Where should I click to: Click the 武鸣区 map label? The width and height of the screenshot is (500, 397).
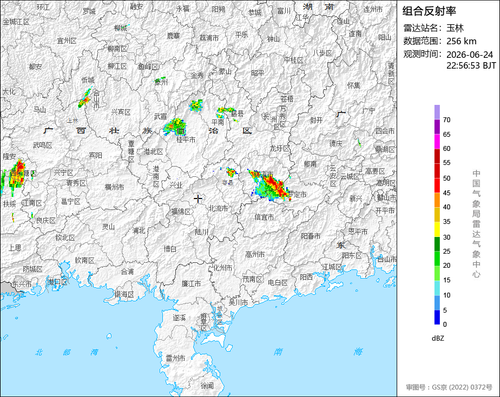click(43, 145)
